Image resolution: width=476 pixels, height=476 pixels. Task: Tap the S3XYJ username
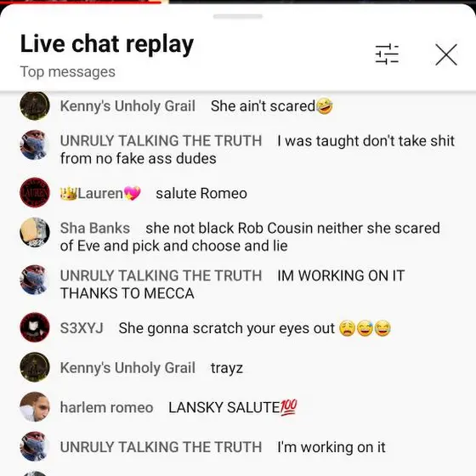(82, 328)
